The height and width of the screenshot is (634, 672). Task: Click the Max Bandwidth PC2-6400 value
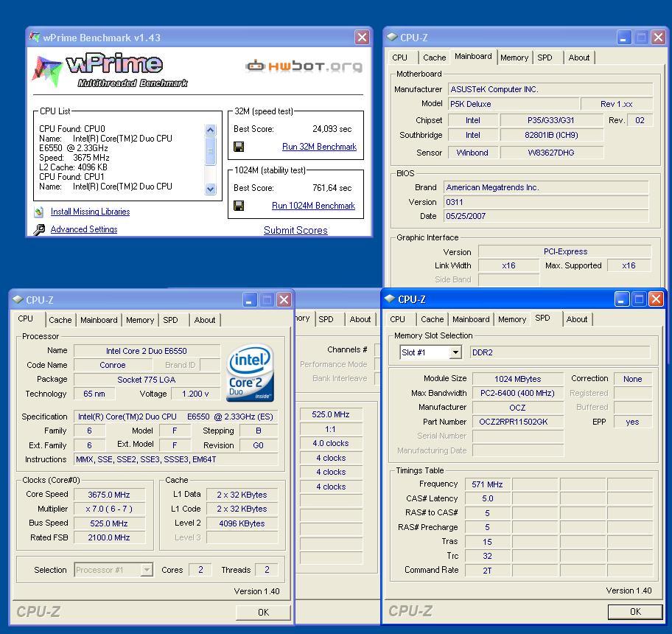click(518, 393)
